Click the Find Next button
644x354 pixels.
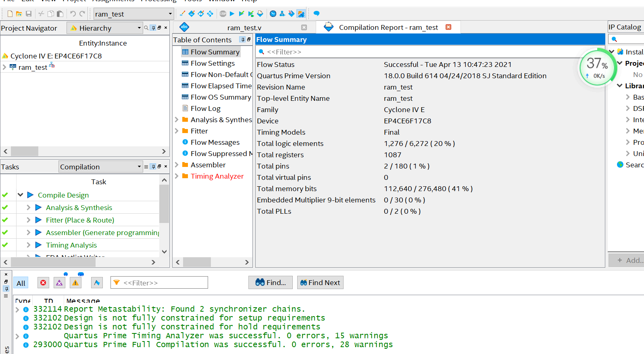(x=320, y=282)
